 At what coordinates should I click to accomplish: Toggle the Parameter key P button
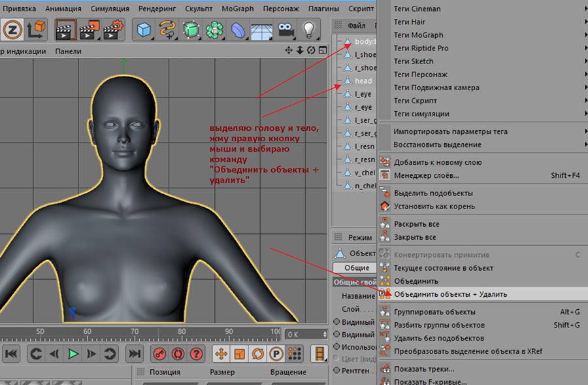pos(276,354)
